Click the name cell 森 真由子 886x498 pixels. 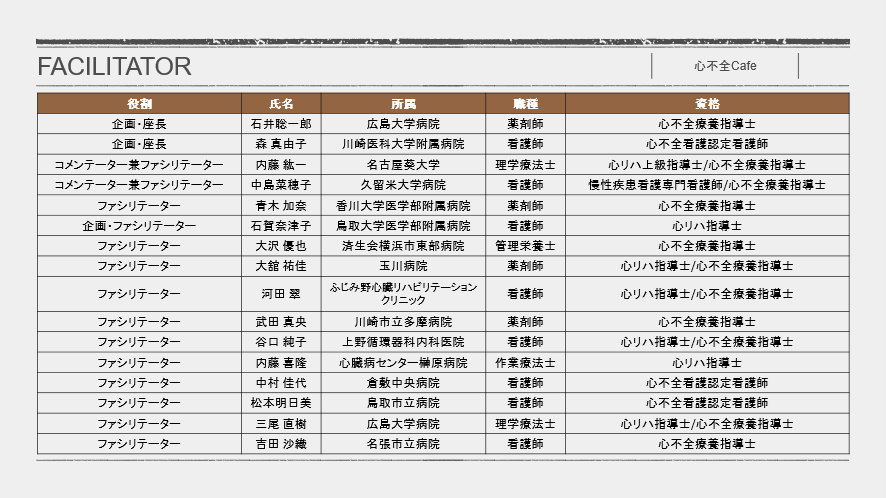pyautogui.click(x=281, y=145)
